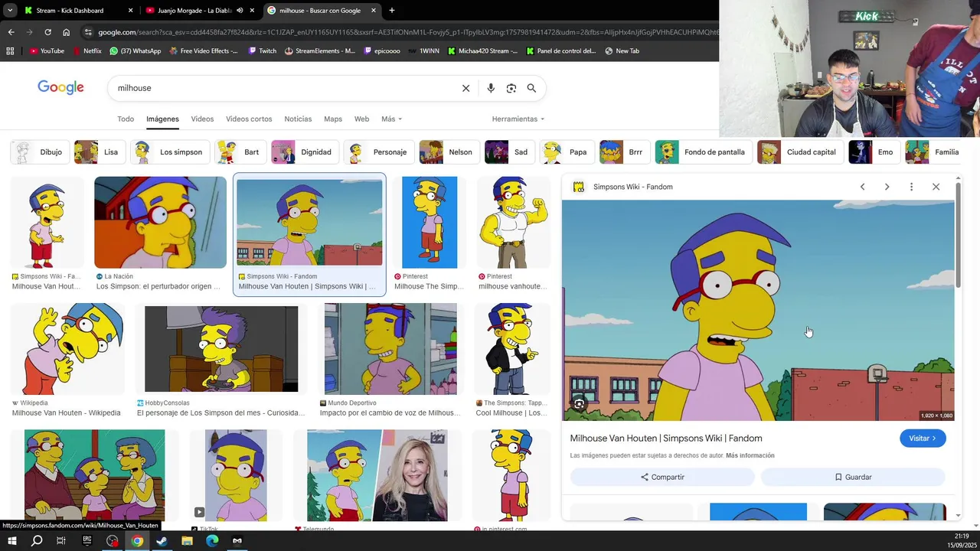Open muscular Milhouse Pinterest thumbnail

point(512,223)
